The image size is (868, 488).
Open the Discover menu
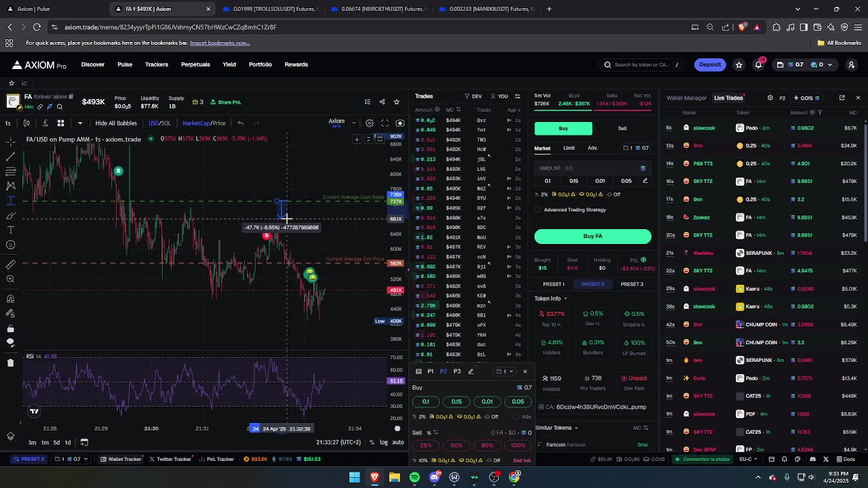(93, 65)
